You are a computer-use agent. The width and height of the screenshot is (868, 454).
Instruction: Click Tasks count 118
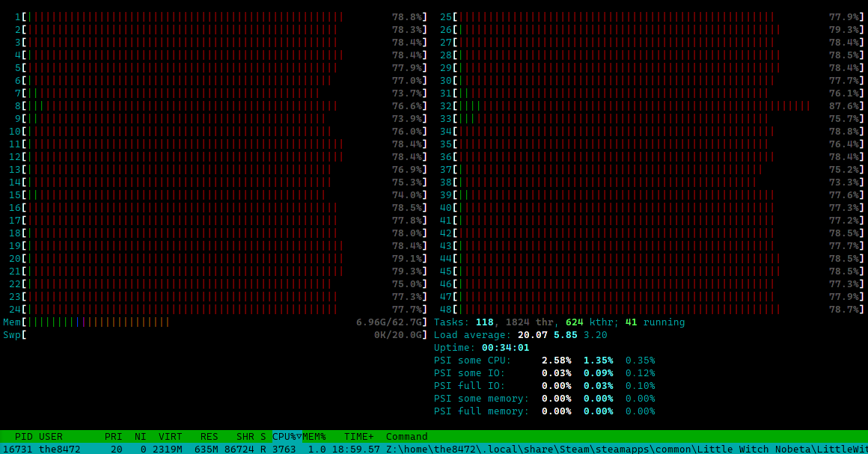click(484, 322)
